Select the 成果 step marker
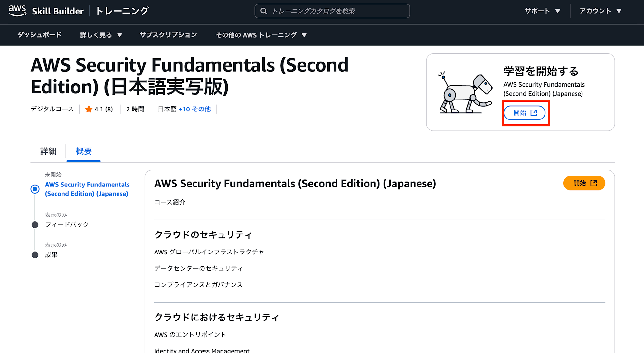The width and height of the screenshot is (644, 353). point(35,255)
